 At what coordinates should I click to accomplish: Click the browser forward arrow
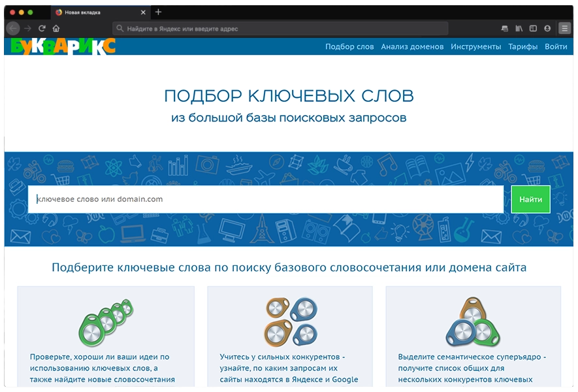[x=27, y=28]
